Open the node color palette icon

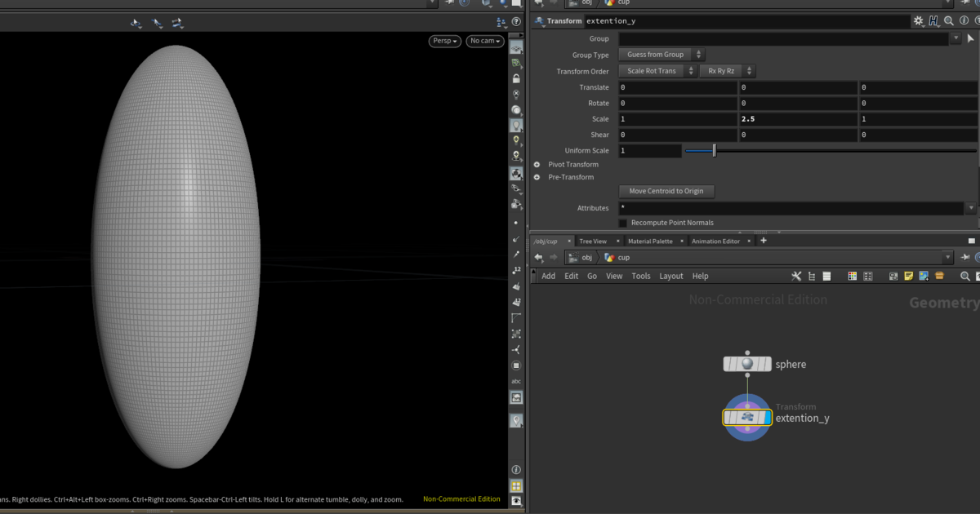click(x=853, y=277)
